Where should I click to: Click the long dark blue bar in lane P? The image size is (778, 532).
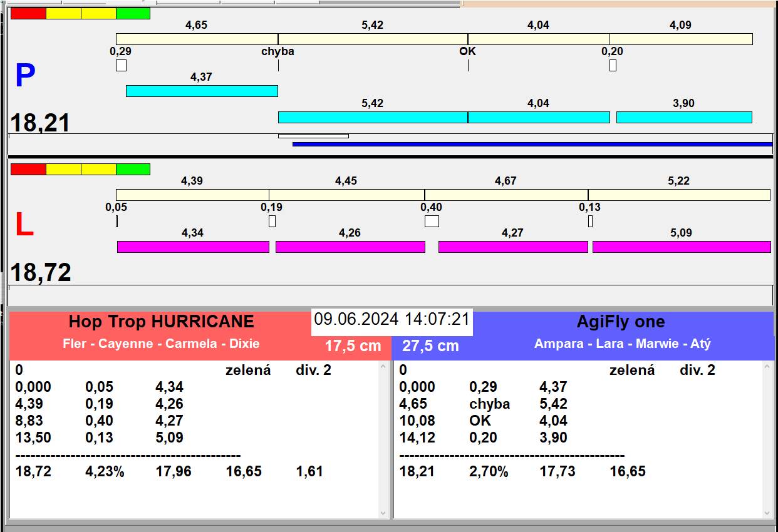pyautogui.click(x=532, y=144)
